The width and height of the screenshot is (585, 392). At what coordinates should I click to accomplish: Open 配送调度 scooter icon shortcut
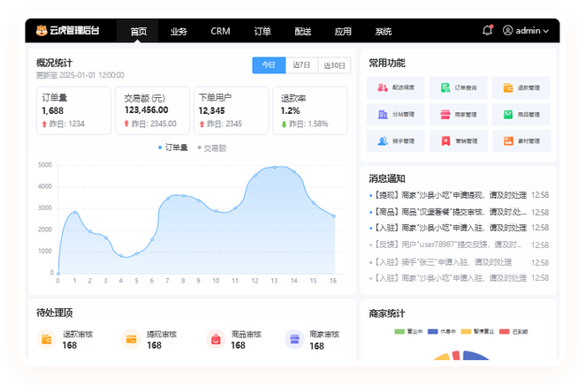click(x=383, y=88)
